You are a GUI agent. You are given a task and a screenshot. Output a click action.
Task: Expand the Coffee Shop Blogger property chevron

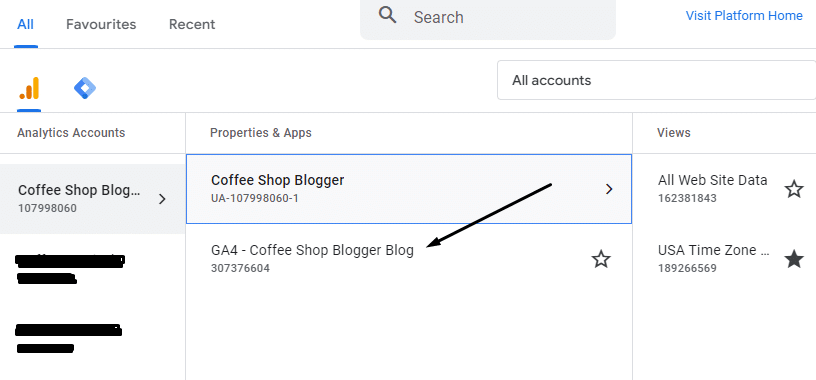[609, 189]
